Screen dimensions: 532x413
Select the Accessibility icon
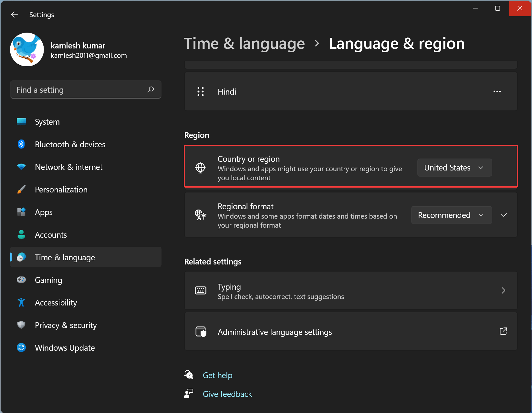click(x=21, y=302)
